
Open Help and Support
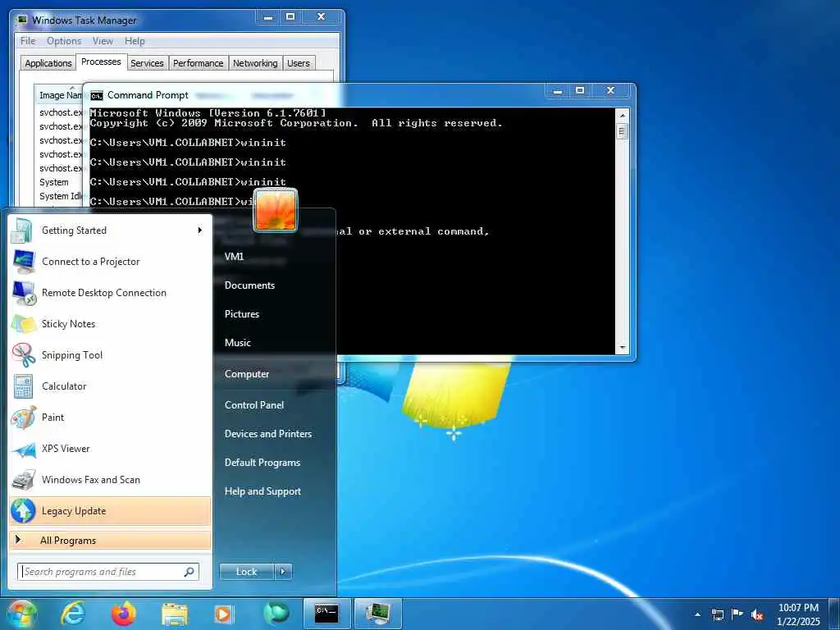tap(262, 491)
